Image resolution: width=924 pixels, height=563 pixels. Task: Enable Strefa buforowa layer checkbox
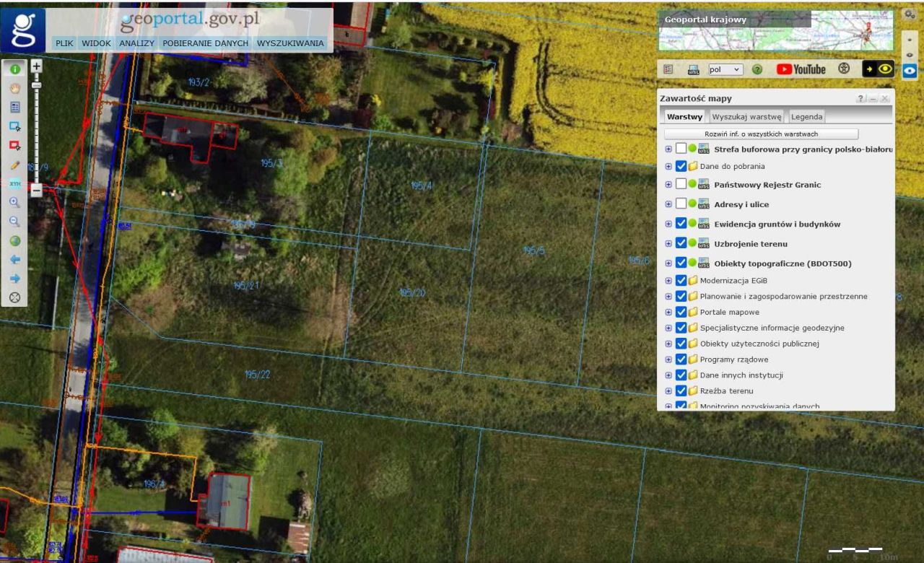(x=681, y=149)
